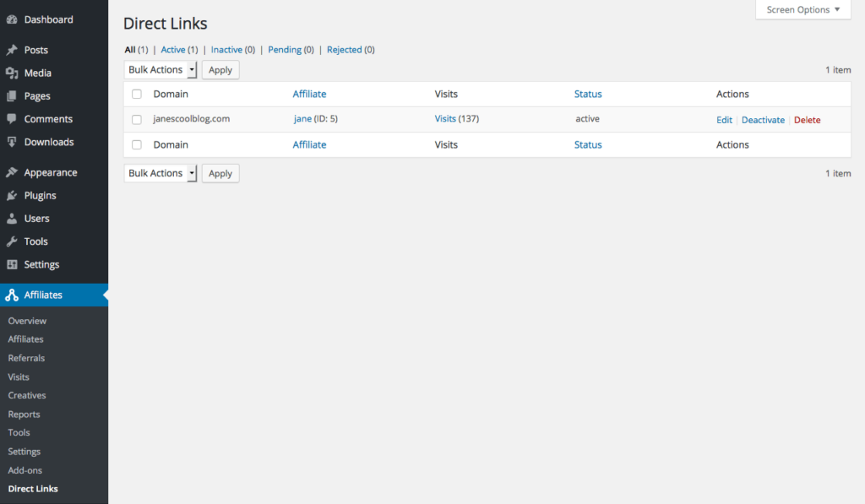Screen dimensions: 865x504
Task: Open main Settings menu item
Action: [x=41, y=265]
